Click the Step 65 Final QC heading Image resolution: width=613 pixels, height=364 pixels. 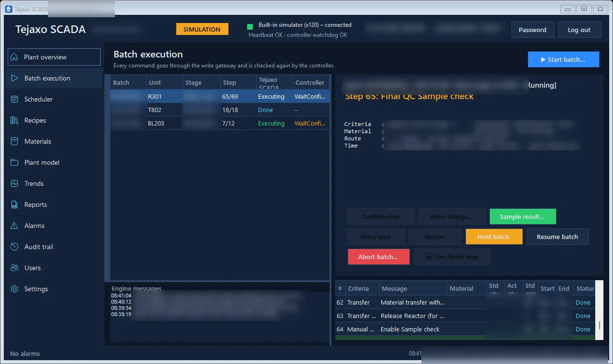(409, 96)
